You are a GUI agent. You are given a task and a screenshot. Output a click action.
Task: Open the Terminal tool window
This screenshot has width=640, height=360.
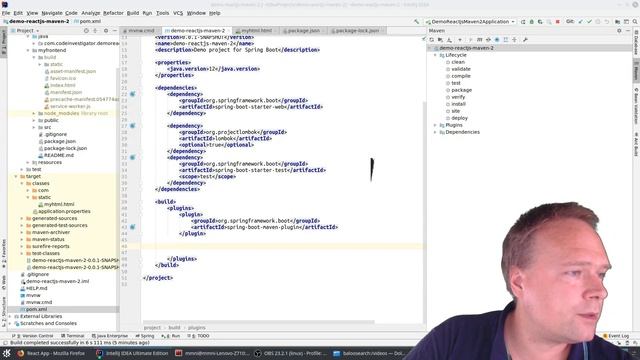[x=73, y=336]
